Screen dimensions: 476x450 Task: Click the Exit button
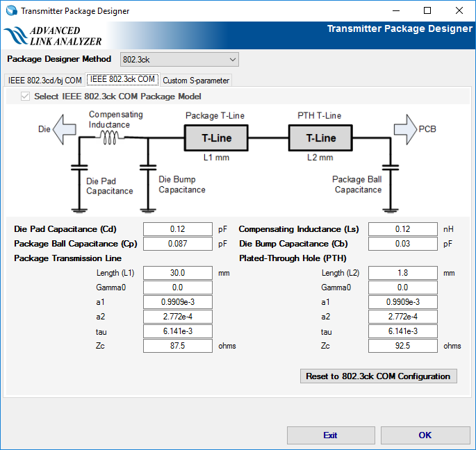click(330, 435)
